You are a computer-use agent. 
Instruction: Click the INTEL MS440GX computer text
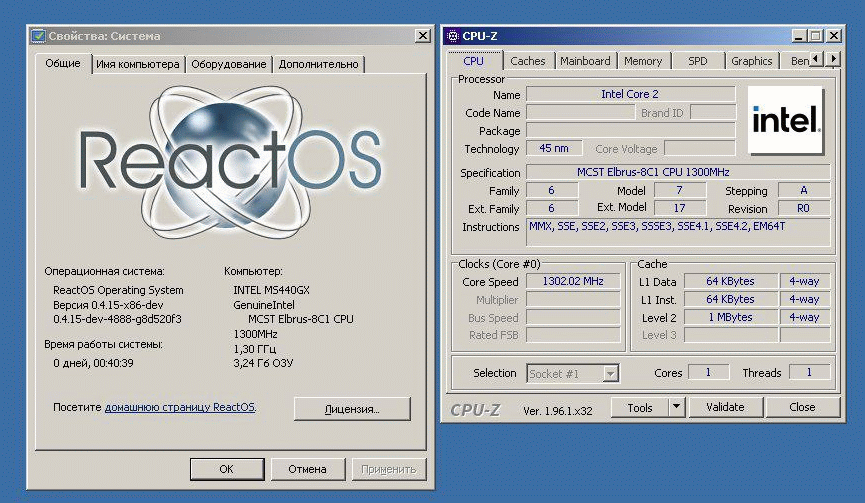point(271,290)
